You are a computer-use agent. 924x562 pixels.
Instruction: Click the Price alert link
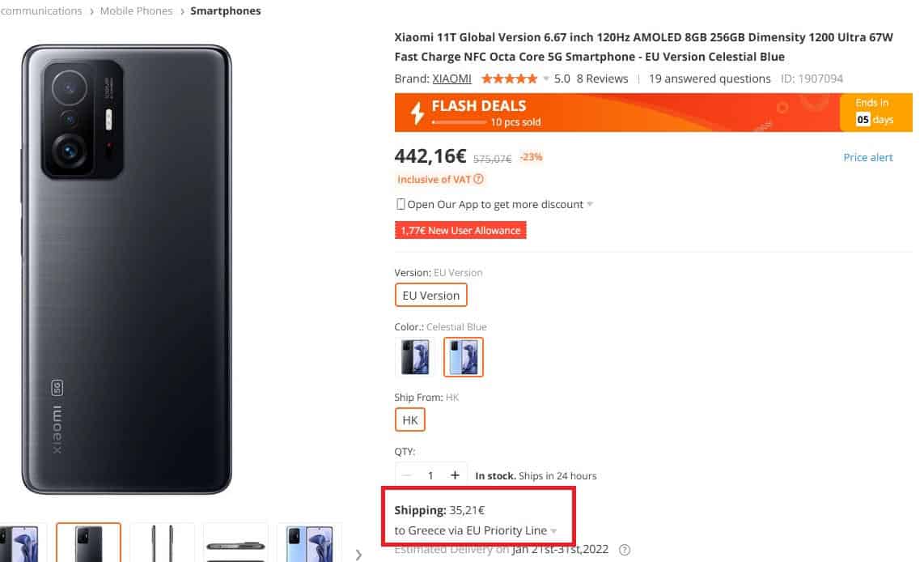[x=868, y=157]
